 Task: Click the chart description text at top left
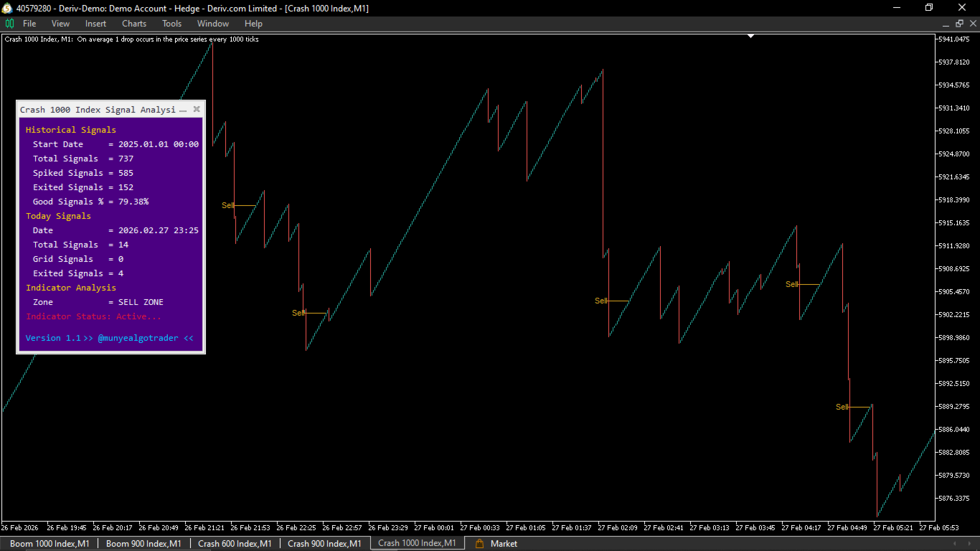(132, 39)
